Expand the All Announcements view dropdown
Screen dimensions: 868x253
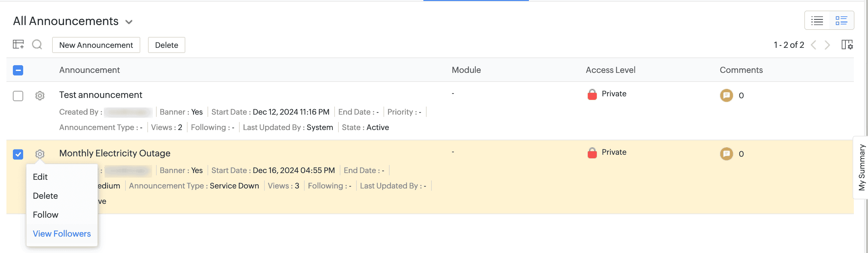click(129, 22)
